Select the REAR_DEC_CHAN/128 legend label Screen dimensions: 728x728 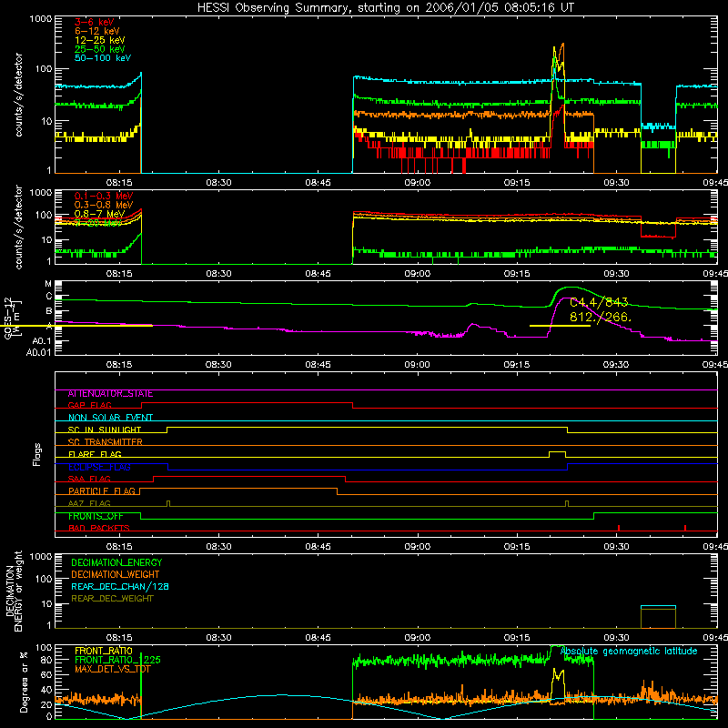point(120,587)
